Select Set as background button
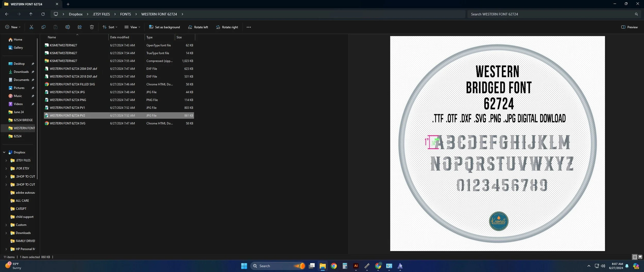Image resolution: width=644 pixels, height=272 pixels. click(x=164, y=27)
